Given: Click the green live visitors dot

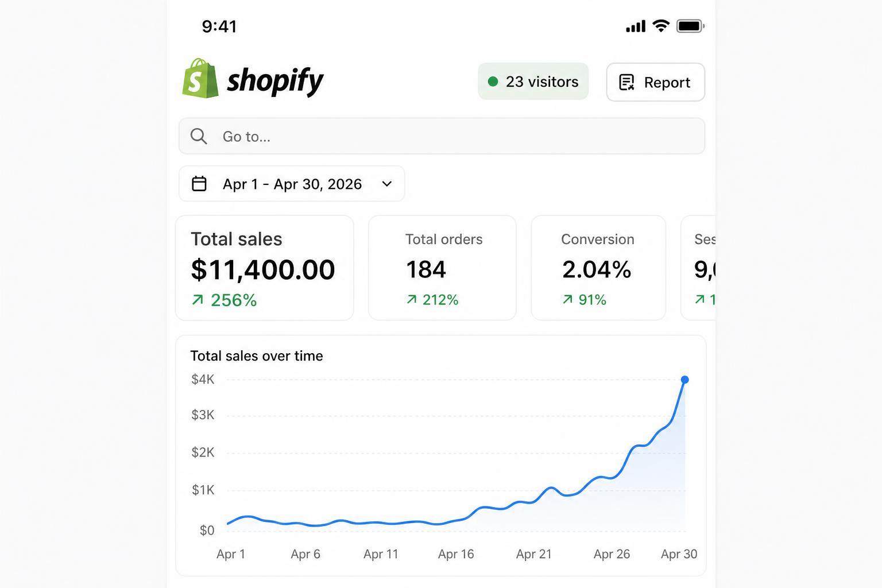Looking at the screenshot, I should pyautogui.click(x=493, y=82).
